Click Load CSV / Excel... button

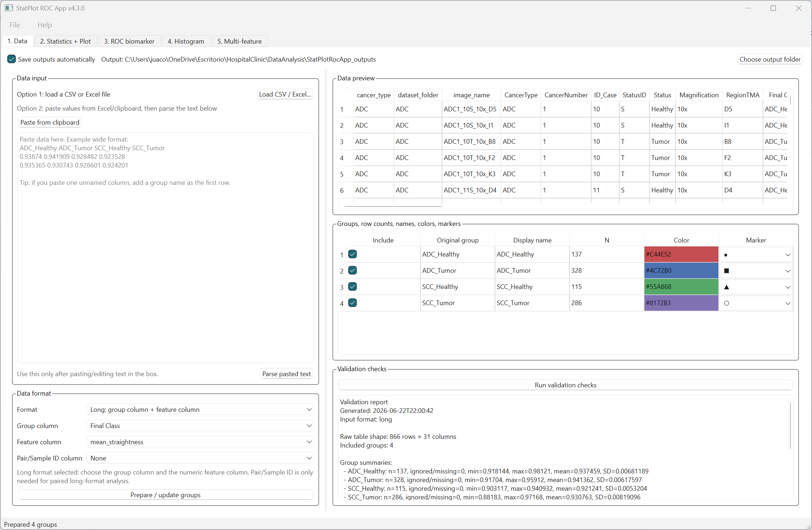point(285,94)
